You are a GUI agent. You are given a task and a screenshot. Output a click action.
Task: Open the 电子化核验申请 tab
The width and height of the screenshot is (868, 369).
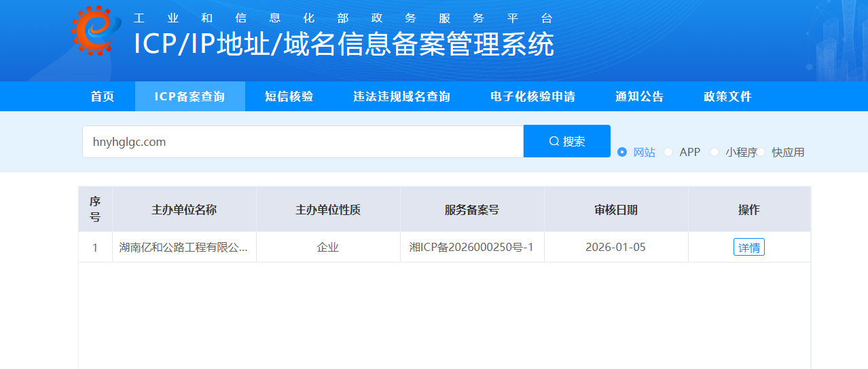coord(532,96)
